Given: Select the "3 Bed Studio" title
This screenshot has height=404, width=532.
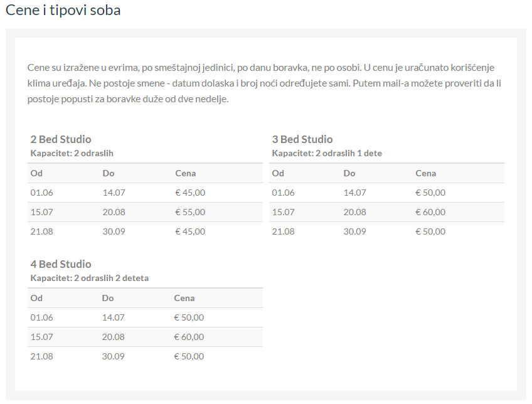Looking at the screenshot, I should tap(302, 139).
